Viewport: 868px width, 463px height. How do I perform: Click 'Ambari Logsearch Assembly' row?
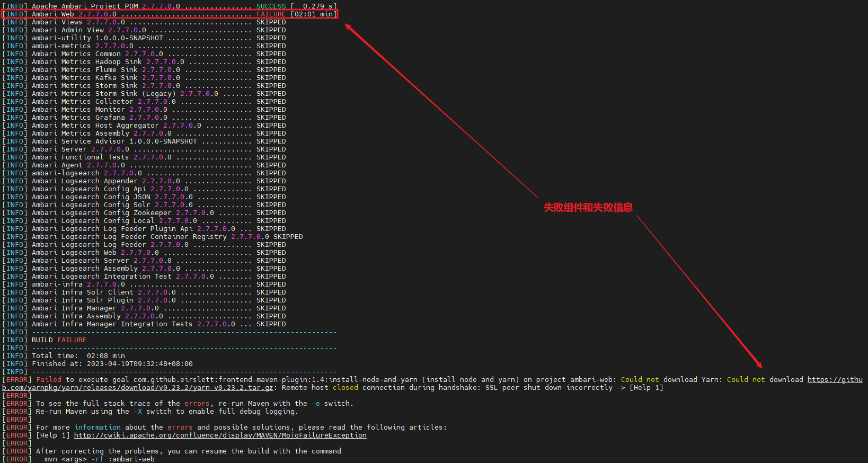click(144, 269)
